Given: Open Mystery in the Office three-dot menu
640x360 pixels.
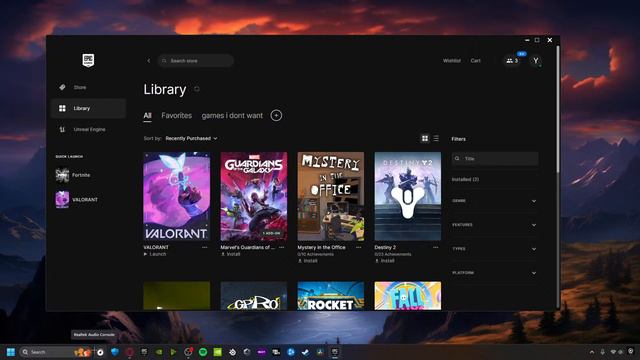Looking at the screenshot, I should coord(358,247).
